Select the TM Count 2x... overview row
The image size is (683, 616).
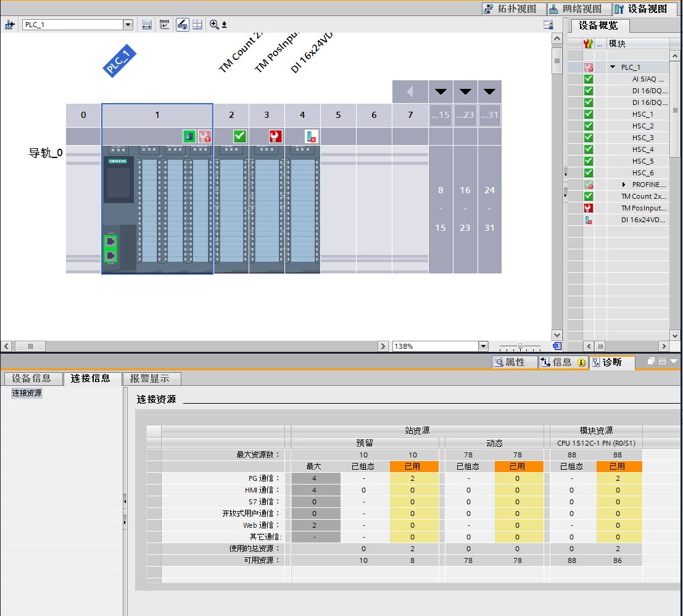coord(619,196)
